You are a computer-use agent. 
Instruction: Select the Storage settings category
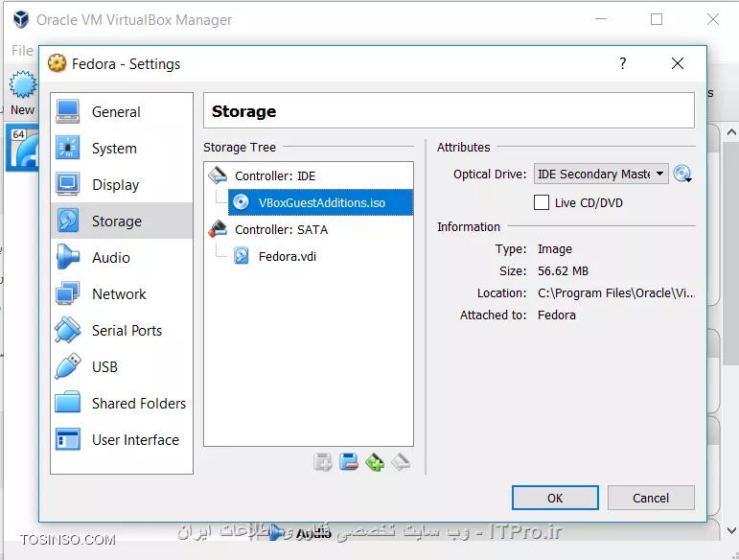(122, 221)
